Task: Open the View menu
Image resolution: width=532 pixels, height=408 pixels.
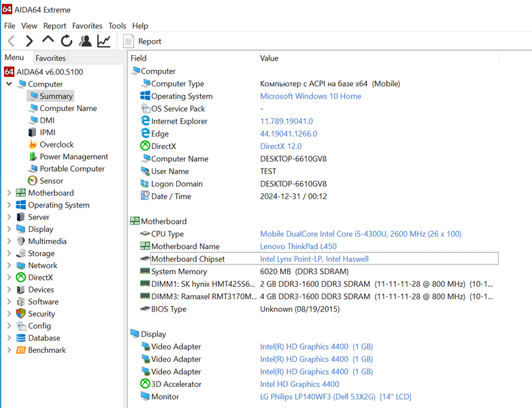Action: point(29,26)
